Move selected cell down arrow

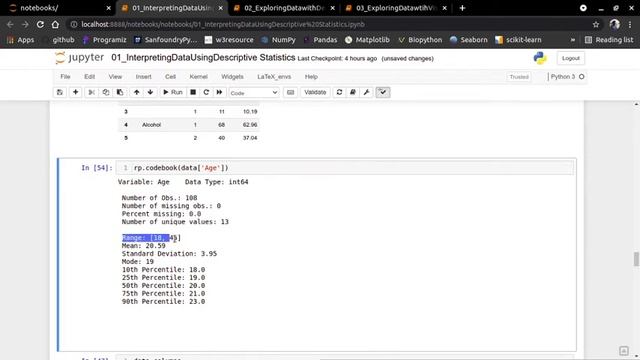point(150,92)
